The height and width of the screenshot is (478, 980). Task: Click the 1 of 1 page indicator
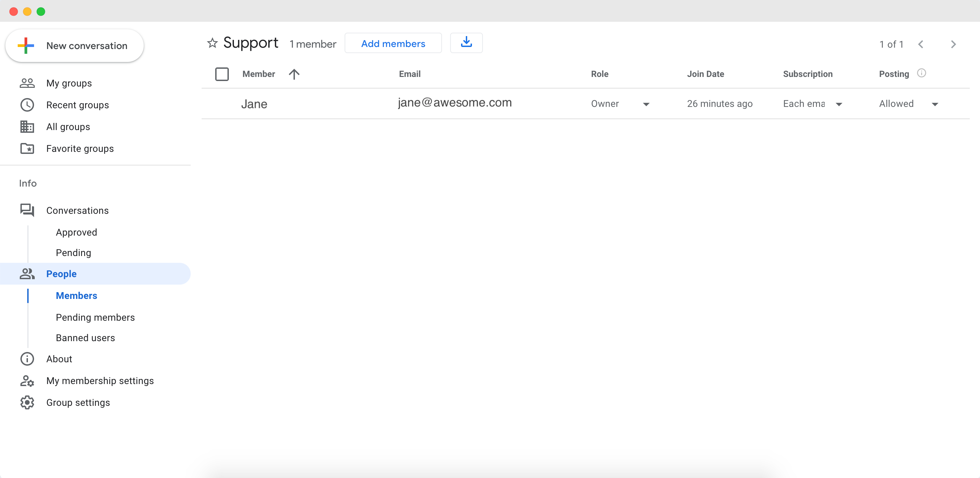891,45
